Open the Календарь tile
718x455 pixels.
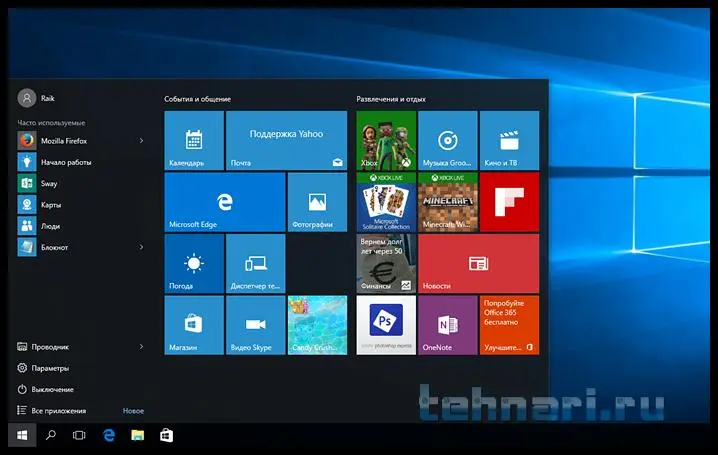coord(194,141)
